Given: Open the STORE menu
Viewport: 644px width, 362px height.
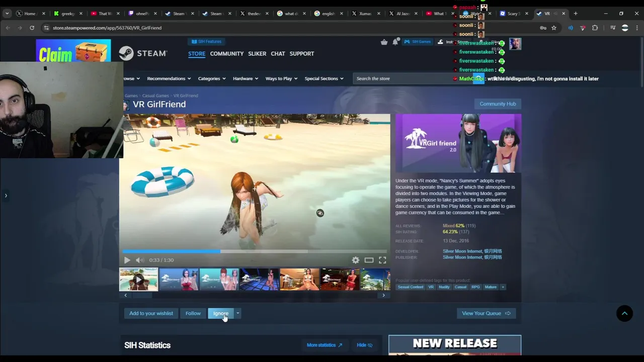Looking at the screenshot, I should tap(197, 53).
